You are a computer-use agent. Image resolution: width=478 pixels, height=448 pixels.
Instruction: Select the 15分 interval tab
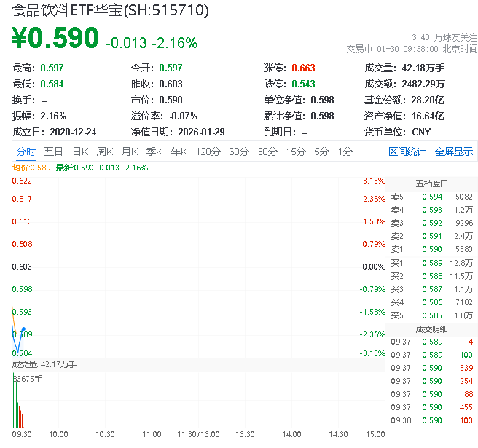pos(296,152)
